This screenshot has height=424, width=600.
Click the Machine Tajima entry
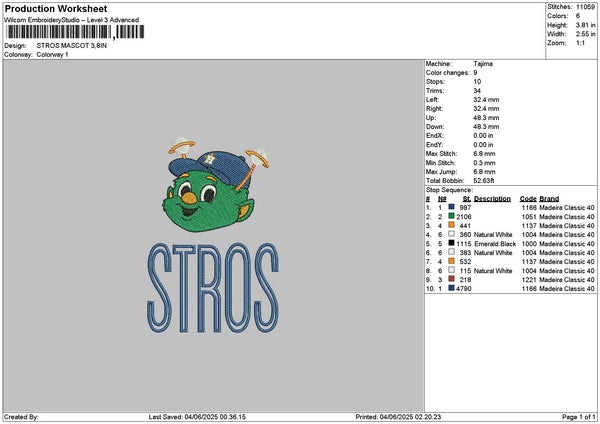(x=483, y=63)
